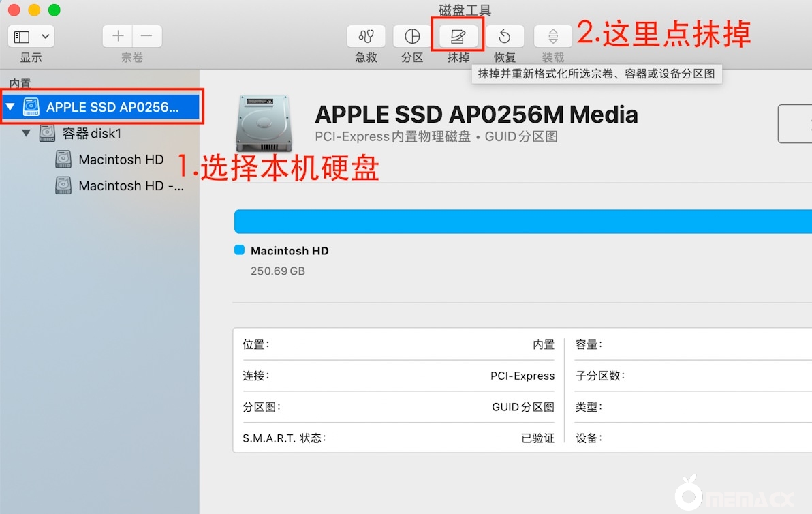Click the Restore (恢复) toolbar icon

[x=504, y=37]
